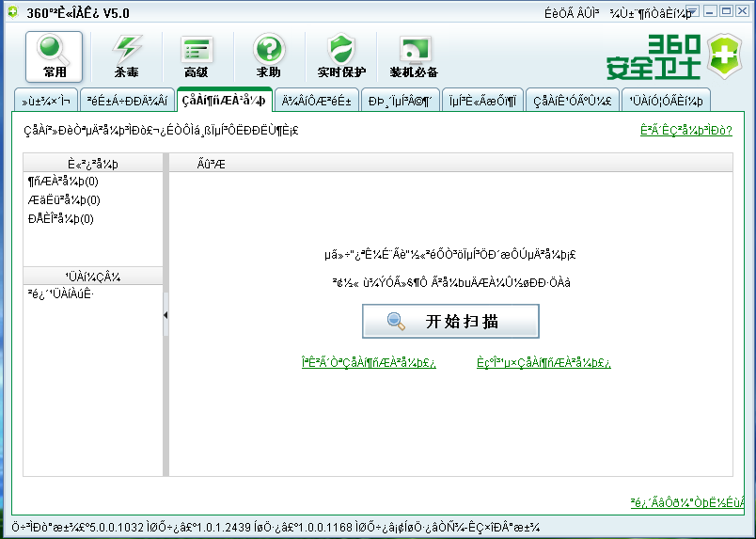The width and height of the screenshot is (756, 539).
Task: Select the 'ÆäËü²å¼þ(0)' list entry
Action: 64,199
